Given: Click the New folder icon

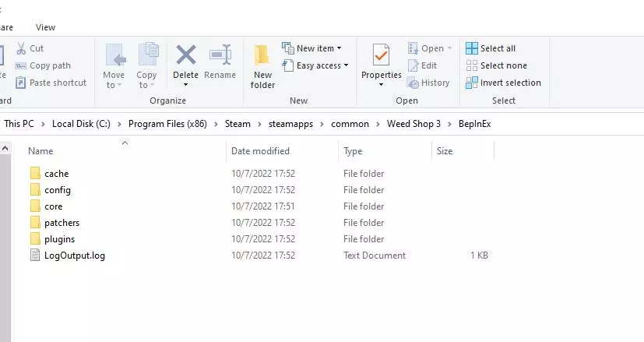Looking at the screenshot, I should coord(262,55).
